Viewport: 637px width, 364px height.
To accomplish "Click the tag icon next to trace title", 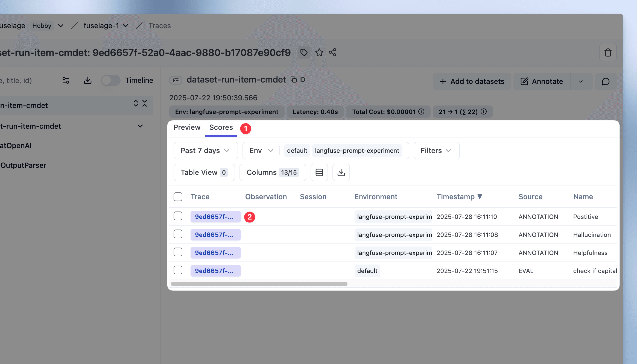I will (x=304, y=52).
